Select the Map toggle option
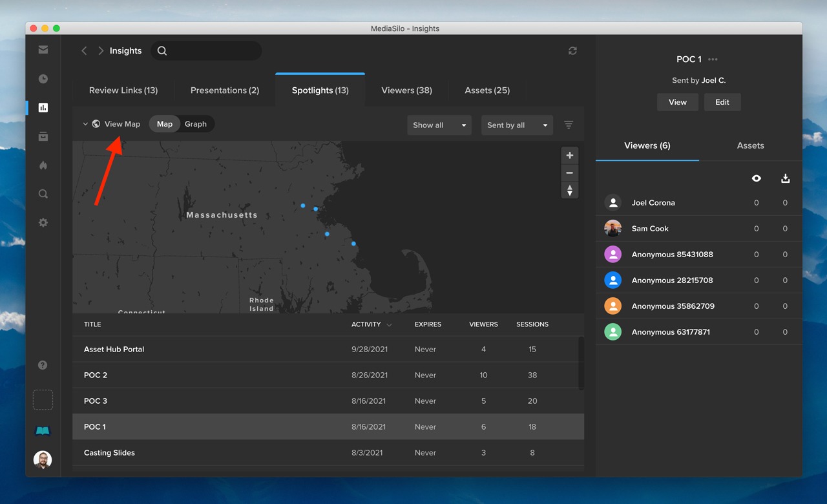The height and width of the screenshot is (504, 827). [x=165, y=124]
